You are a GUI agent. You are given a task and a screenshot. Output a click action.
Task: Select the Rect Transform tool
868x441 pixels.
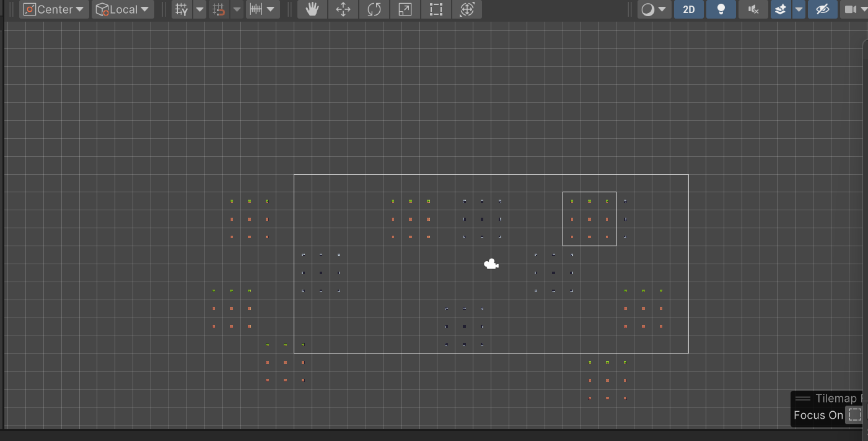click(436, 9)
